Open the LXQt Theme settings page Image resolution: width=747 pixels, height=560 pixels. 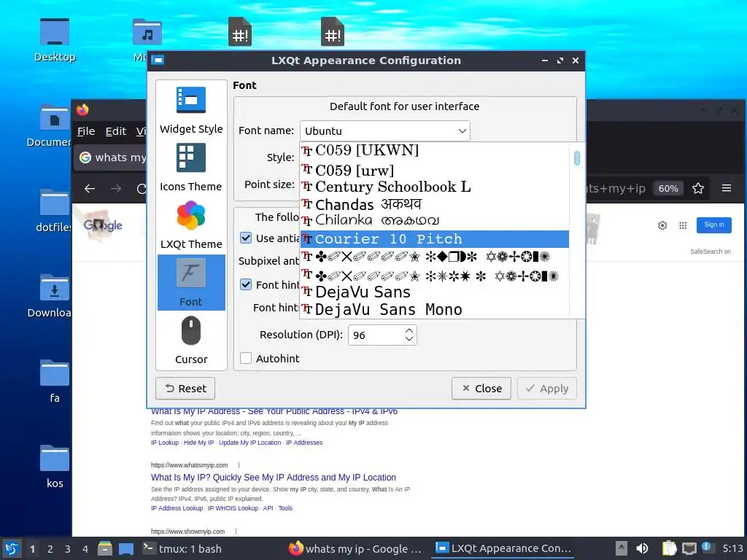(x=191, y=225)
